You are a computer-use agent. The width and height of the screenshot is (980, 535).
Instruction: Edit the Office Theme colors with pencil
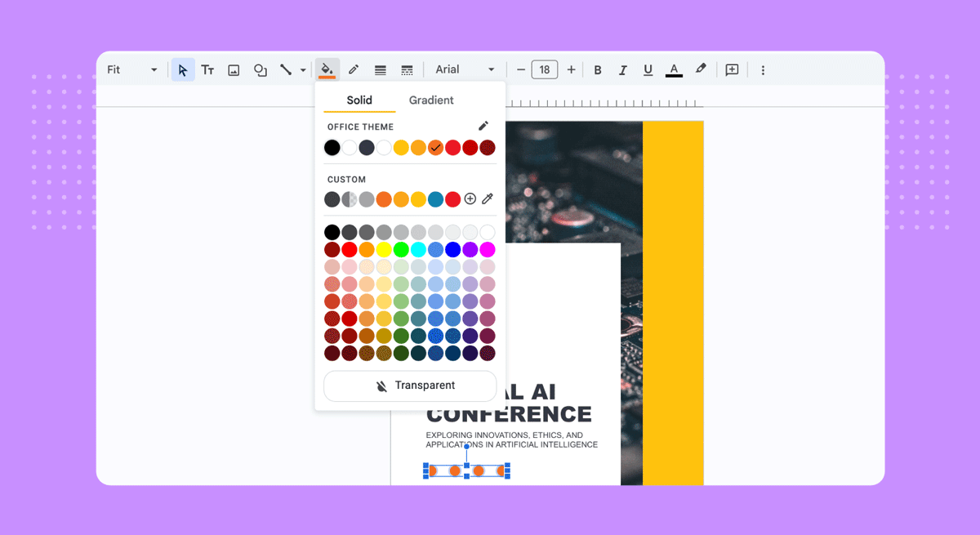pyautogui.click(x=483, y=126)
